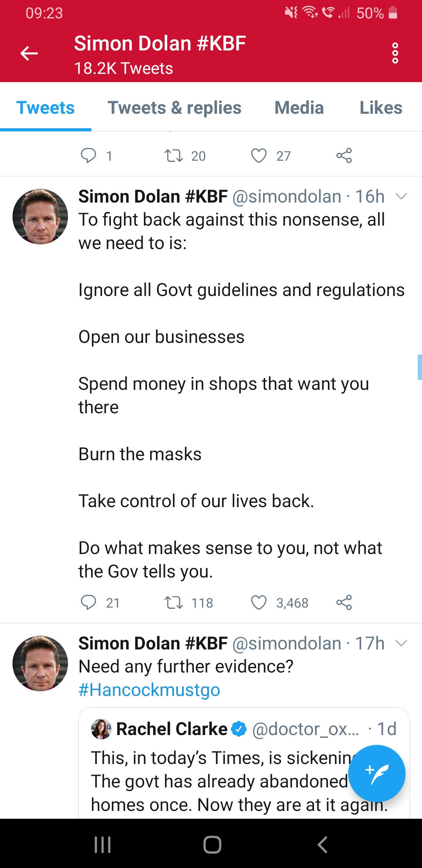Reply to the 'fight back' tweet

(88, 603)
